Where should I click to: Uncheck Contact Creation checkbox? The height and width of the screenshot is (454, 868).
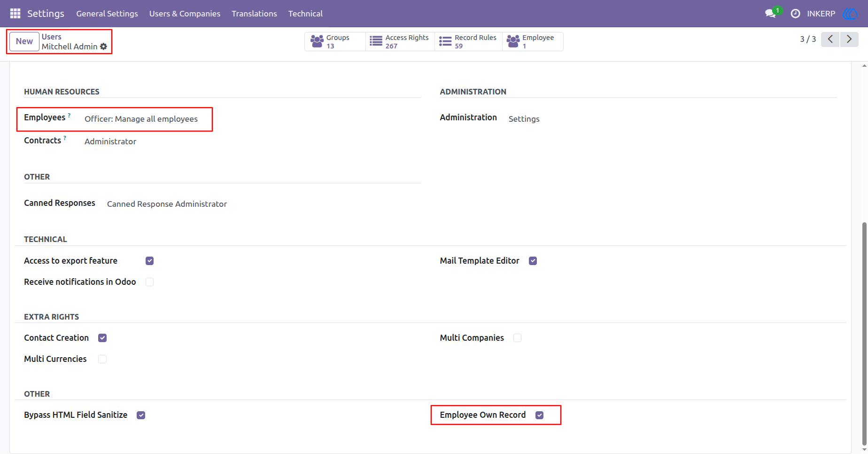pyautogui.click(x=102, y=338)
